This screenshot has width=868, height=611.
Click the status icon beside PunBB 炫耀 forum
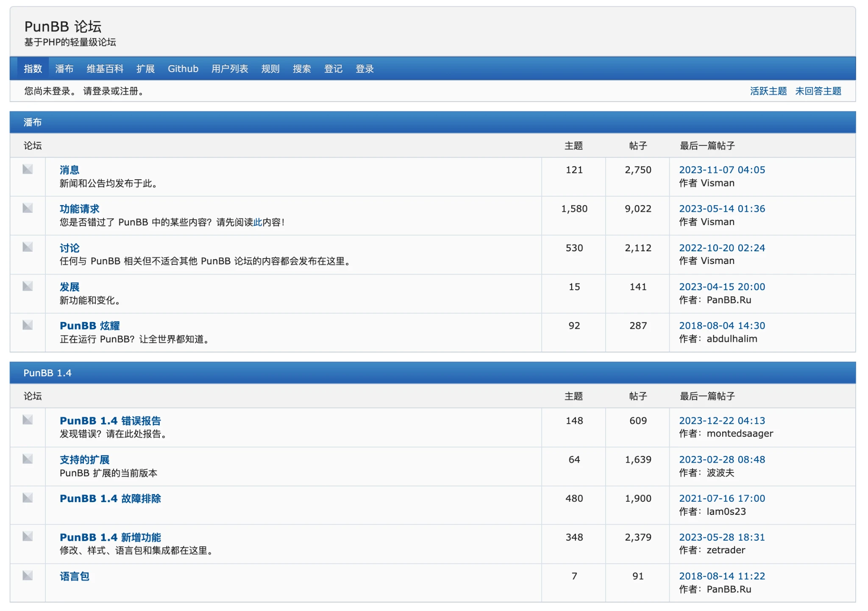28,325
